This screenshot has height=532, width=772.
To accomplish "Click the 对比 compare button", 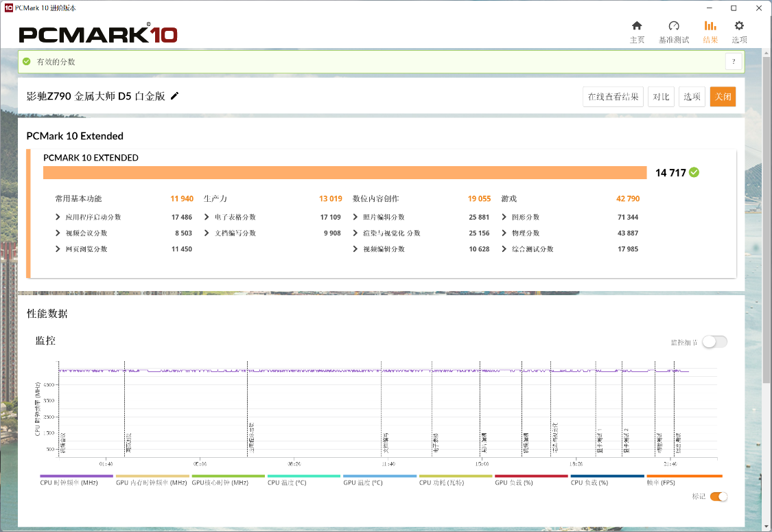I will pos(661,97).
